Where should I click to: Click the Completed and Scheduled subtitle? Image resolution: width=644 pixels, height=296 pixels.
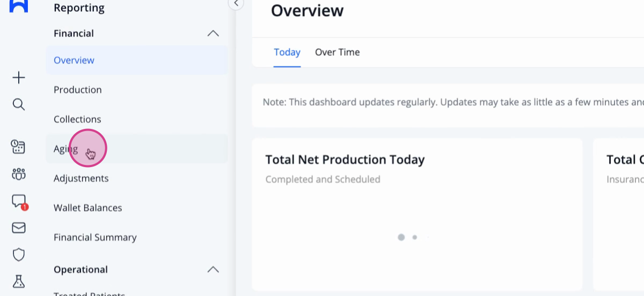pyautogui.click(x=323, y=179)
